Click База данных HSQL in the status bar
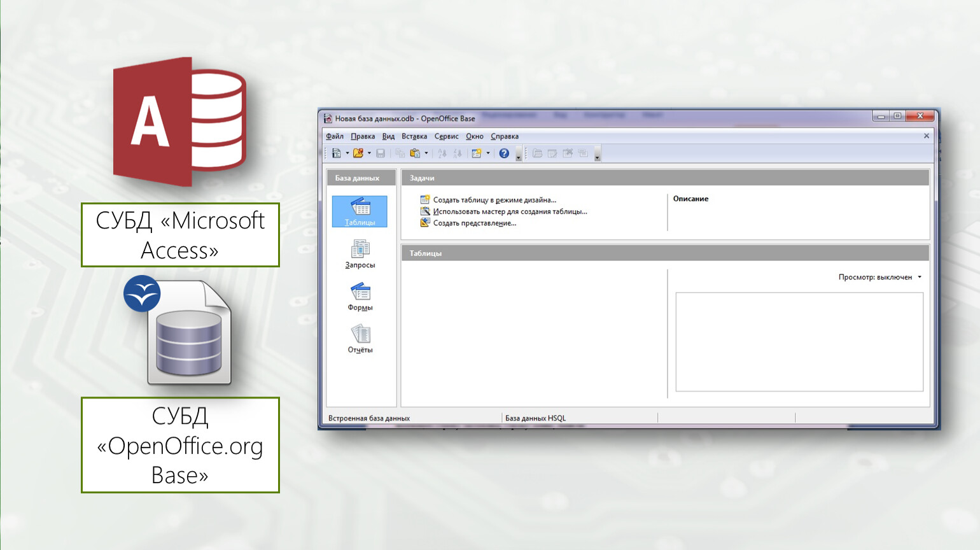Screen dimensions: 980x550 535,418
